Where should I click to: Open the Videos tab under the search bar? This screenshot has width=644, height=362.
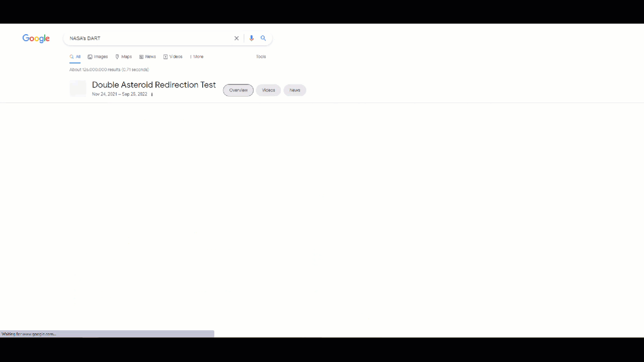(173, 57)
